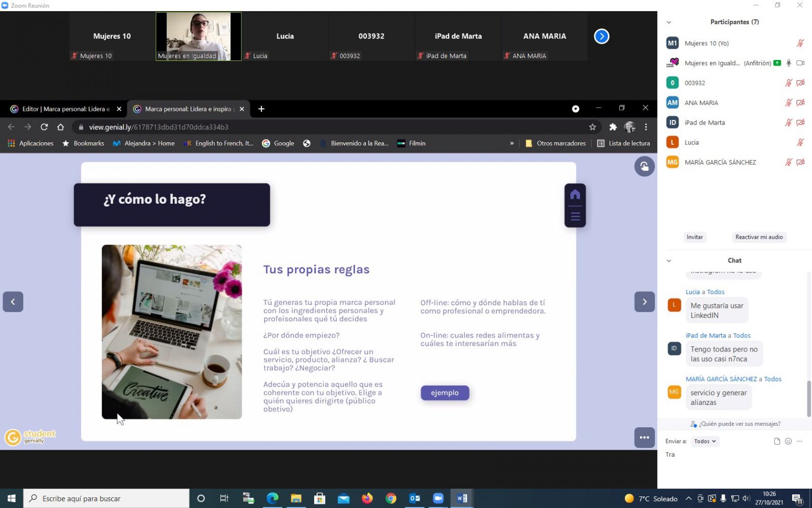
Task: Click the file attachment icon in chat
Action: click(x=776, y=441)
